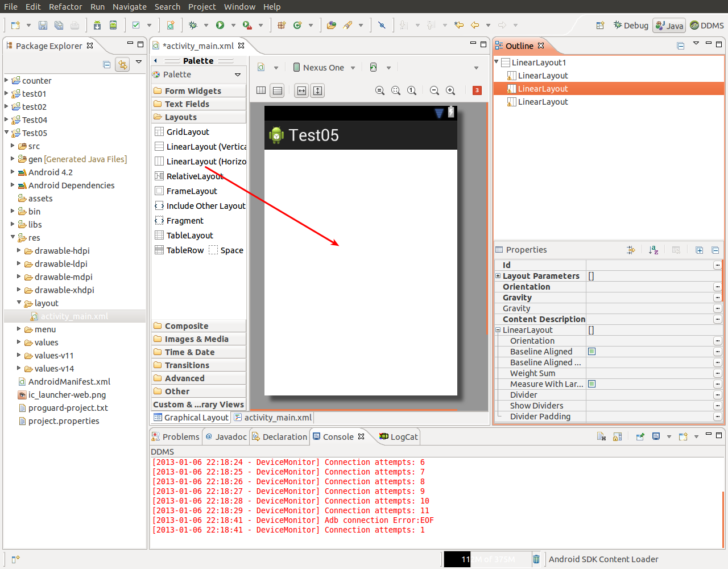The image size is (728, 569).
Task: Click New Android XML File wizard icon
Action: pos(170,25)
